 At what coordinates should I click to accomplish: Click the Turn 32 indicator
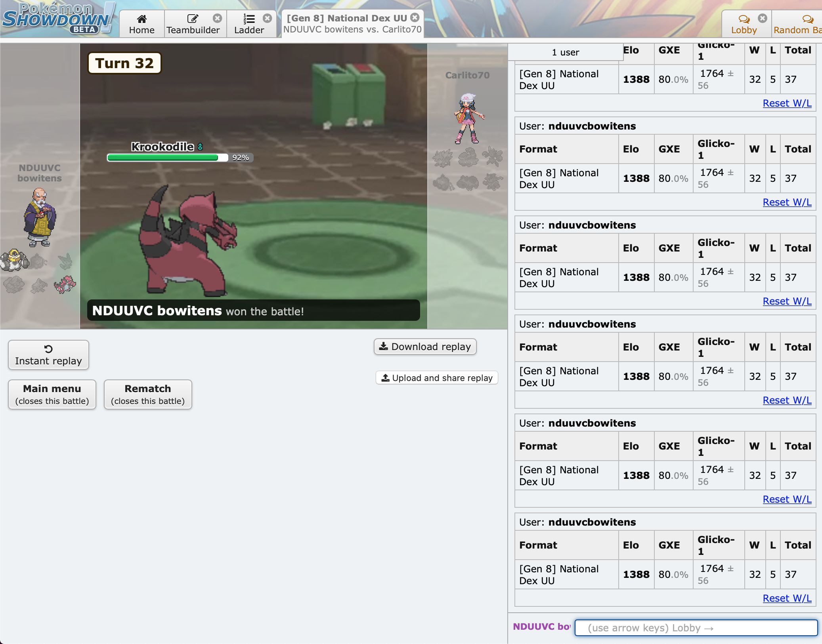click(124, 63)
